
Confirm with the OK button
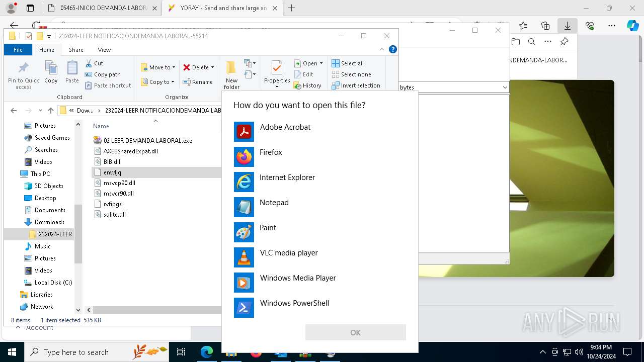tap(355, 332)
